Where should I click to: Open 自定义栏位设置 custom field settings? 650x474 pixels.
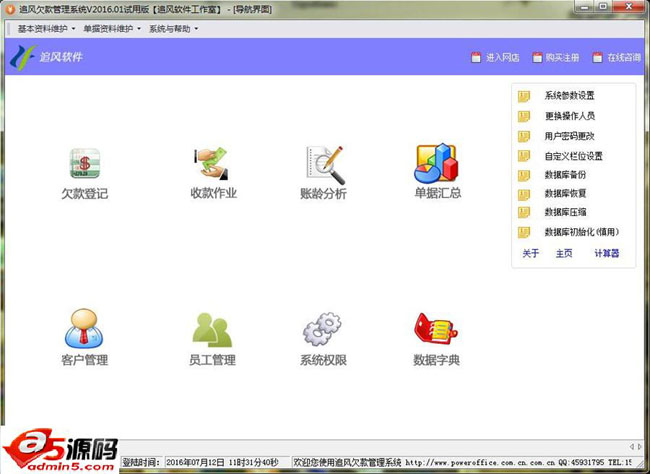click(x=574, y=156)
